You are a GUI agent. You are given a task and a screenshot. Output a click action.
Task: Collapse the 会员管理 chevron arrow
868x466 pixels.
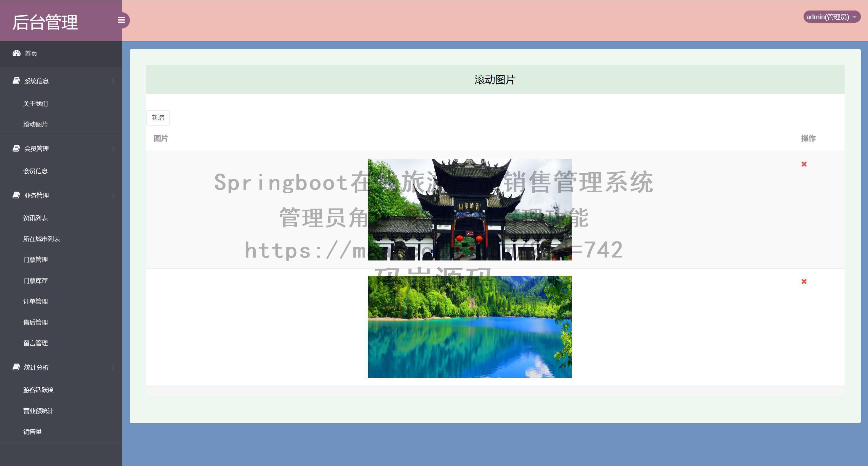point(113,149)
